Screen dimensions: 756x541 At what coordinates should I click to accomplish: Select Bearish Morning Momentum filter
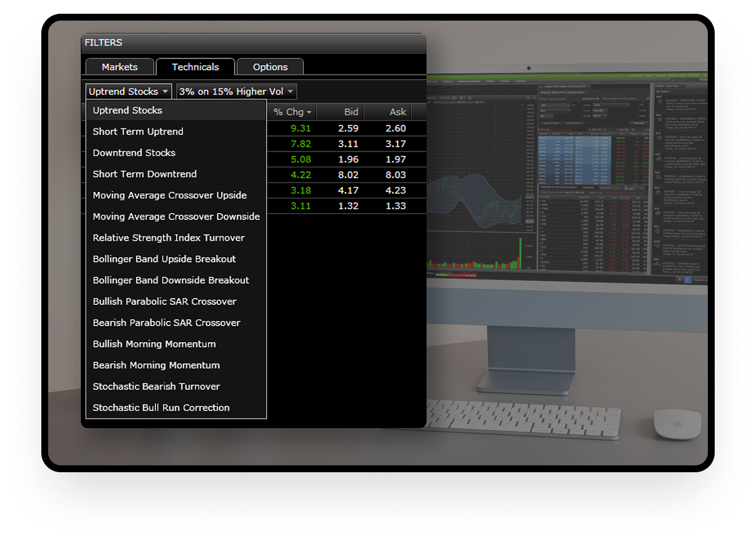(x=156, y=365)
